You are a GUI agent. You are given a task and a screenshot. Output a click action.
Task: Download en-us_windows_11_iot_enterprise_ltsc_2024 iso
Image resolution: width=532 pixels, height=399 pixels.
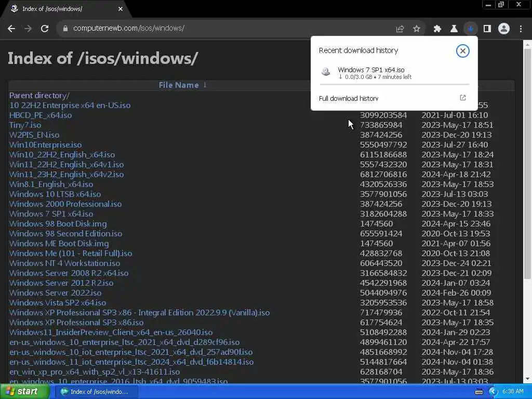tap(131, 362)
